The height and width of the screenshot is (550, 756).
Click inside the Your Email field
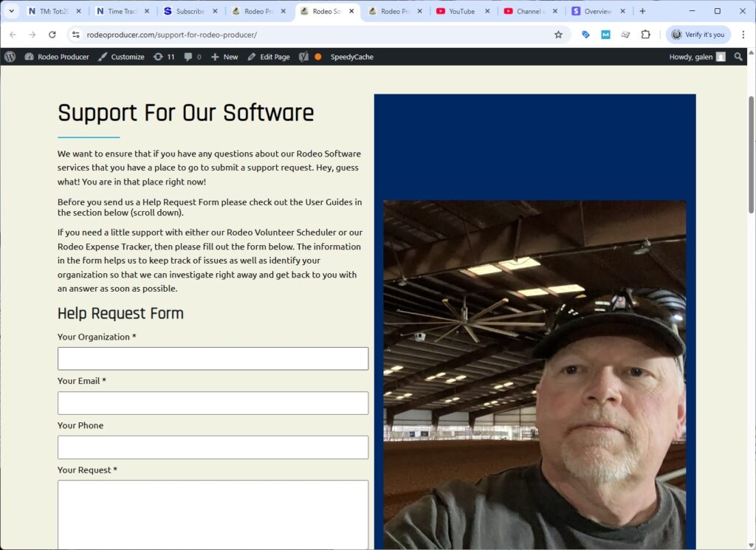coord(213,402)
